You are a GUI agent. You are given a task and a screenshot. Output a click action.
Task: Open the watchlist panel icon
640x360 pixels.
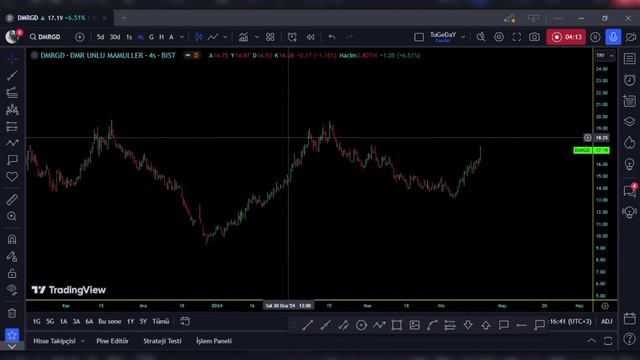(x=630, y=59)
